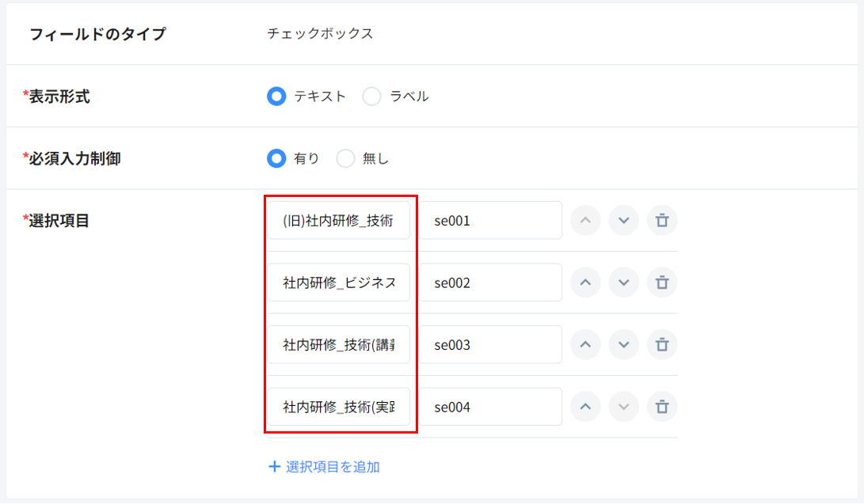Image resolution: width=864 pixels, height=504 pixels.
Task: Edit the 社内研修_ビジネス name field
Action: (338, 282)
